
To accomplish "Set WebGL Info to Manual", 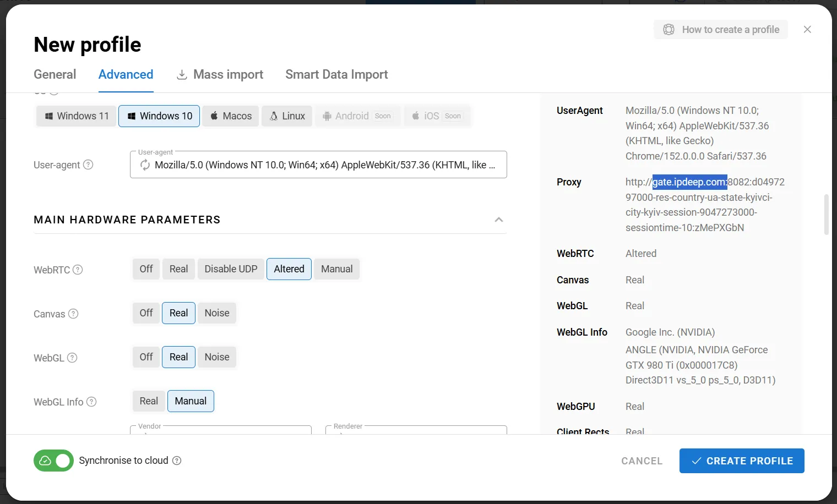I will click(x=191, y=401).
